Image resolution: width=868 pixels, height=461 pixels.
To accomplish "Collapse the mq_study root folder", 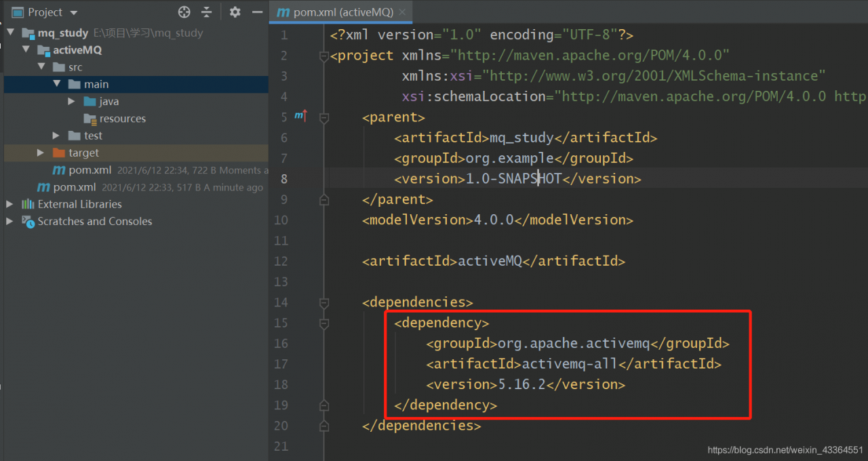I will coord(11,33).
